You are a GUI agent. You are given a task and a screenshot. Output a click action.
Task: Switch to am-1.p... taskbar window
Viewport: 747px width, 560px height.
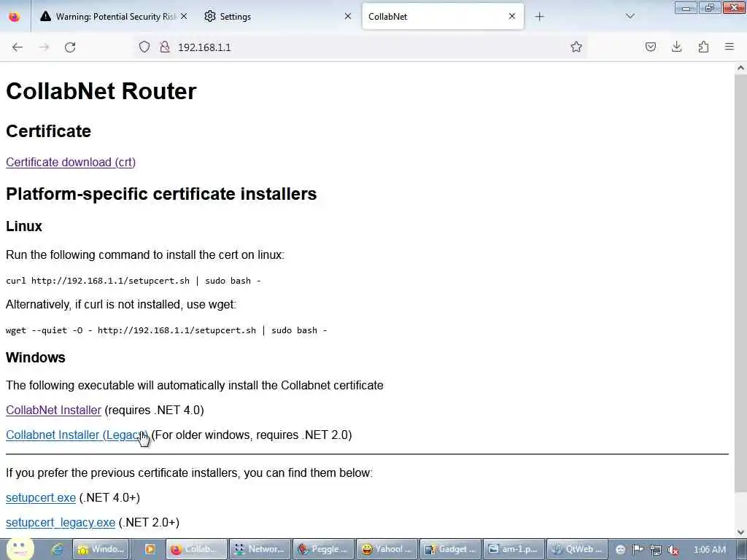tap(513, 550)
